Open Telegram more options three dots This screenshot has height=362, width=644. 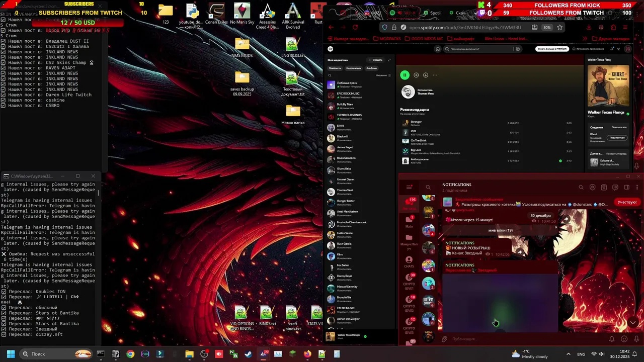pyautogui.click(x=638, y=188)
